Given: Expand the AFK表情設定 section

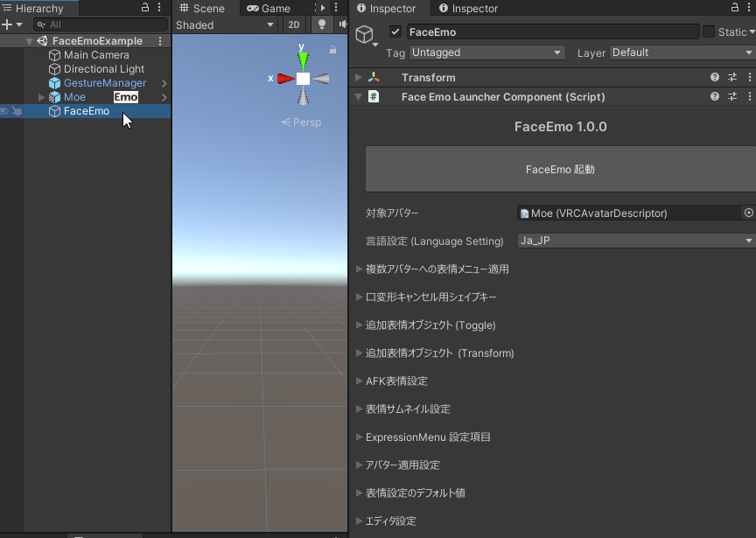Looking at the screenshot, I should point(360,381).
